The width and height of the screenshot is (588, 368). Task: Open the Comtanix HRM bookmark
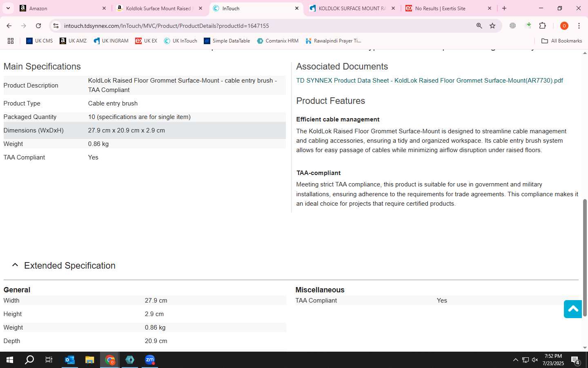(x=278, y=41)
